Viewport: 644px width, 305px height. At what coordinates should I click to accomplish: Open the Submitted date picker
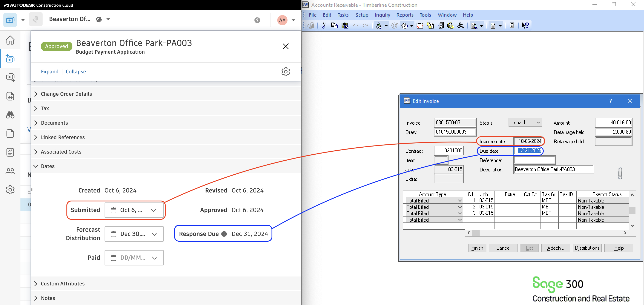pos(134,210)
